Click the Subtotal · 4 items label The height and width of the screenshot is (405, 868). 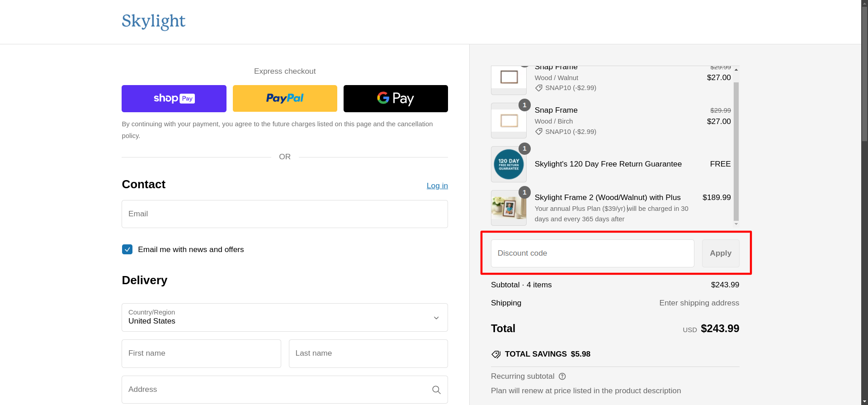[x=521, y=285]
